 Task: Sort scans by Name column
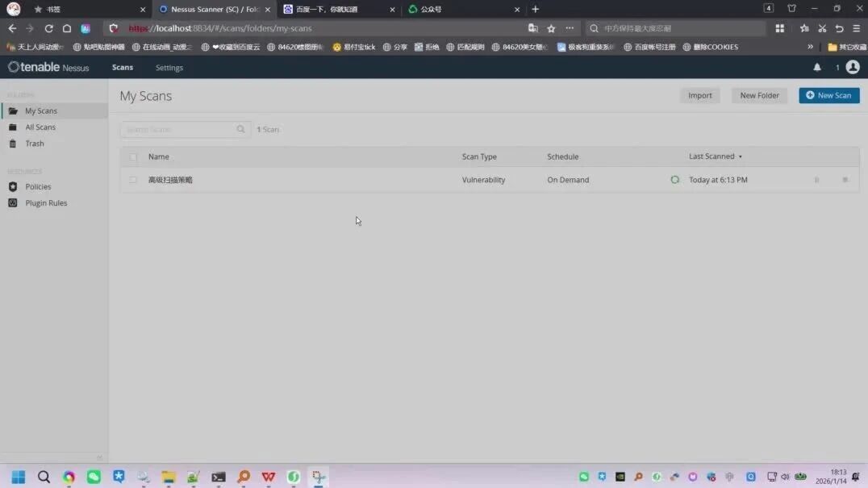click(158, 157)
